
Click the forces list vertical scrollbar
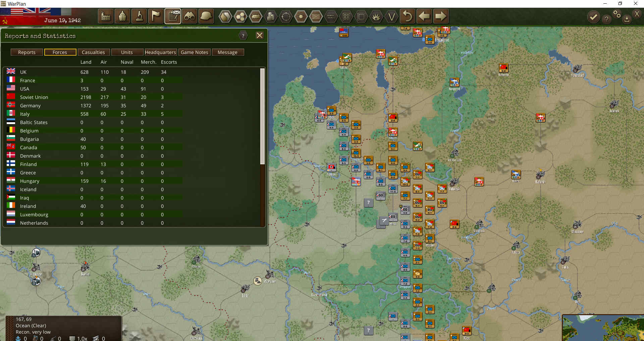[x=263, y=116]
